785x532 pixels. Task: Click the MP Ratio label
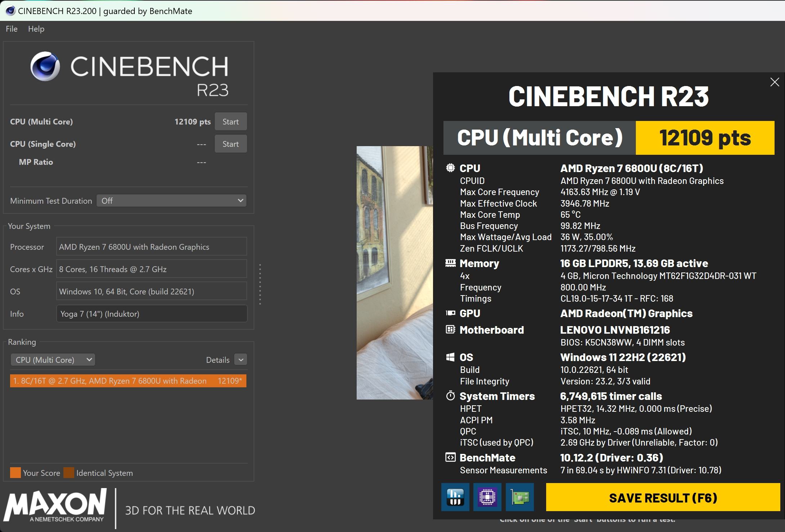click(x=36, y=162)
